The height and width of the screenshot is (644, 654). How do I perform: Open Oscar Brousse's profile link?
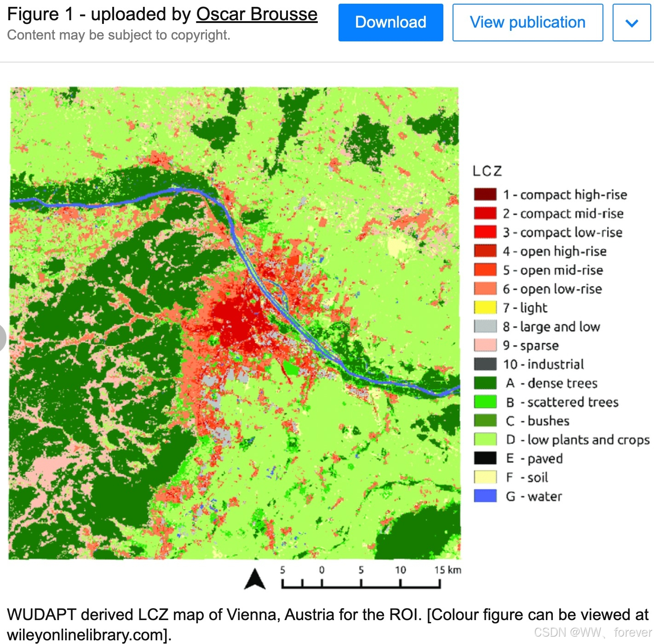pyautogui.click(x=257, y=14)
